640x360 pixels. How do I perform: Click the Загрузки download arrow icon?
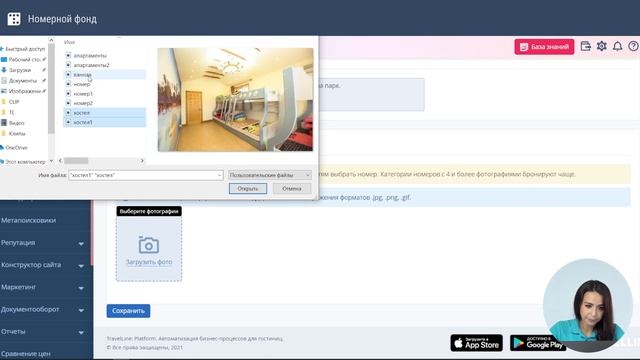(x=4, y=70)
